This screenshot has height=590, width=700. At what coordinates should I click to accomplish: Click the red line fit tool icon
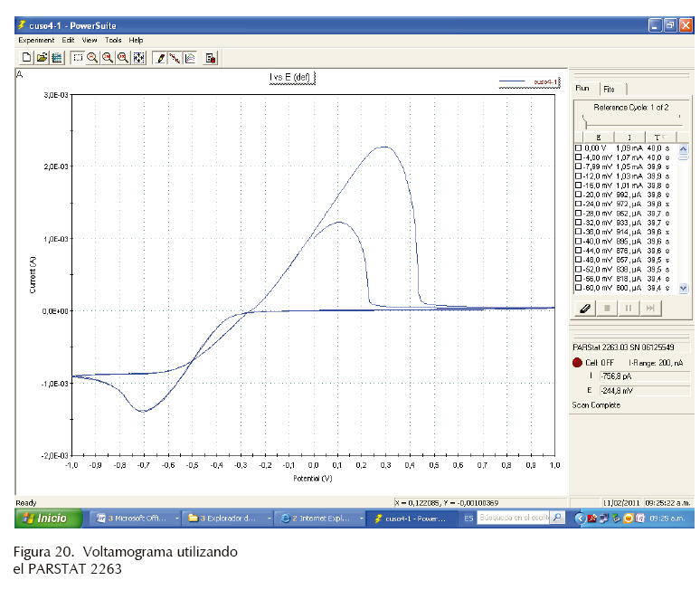tap(175, 58)
